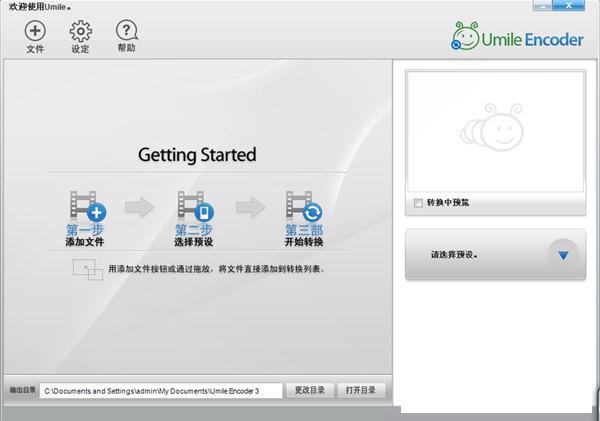Screen dimensions: 600x421
Task: Click the 输出目录 label
Action: [22, 390]
